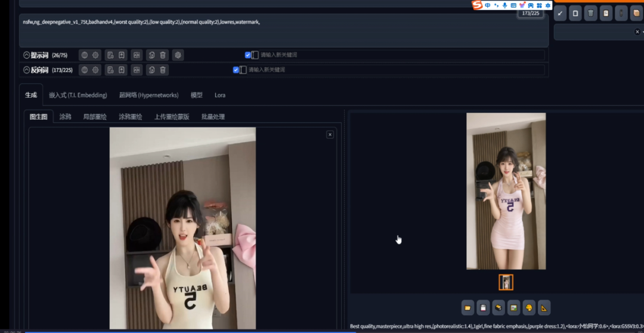Click the translate icon in the 提示词 row
This screenshot has height=333, width=644.
coord(137,55)
